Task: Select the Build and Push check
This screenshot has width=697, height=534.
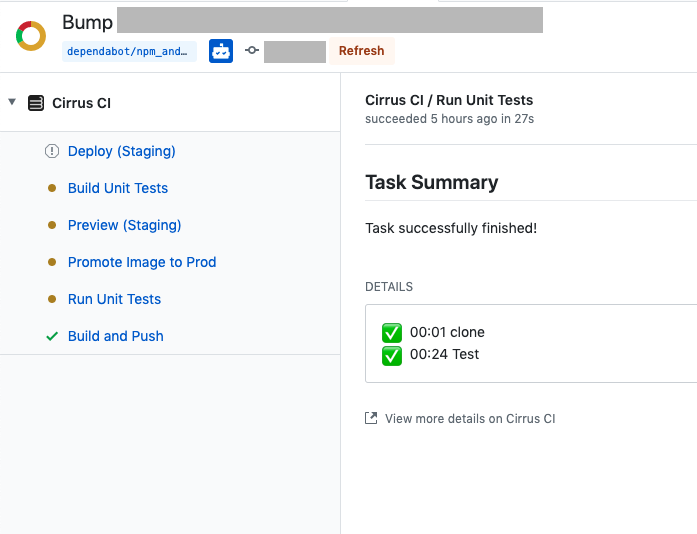Action: pos(116,336)
